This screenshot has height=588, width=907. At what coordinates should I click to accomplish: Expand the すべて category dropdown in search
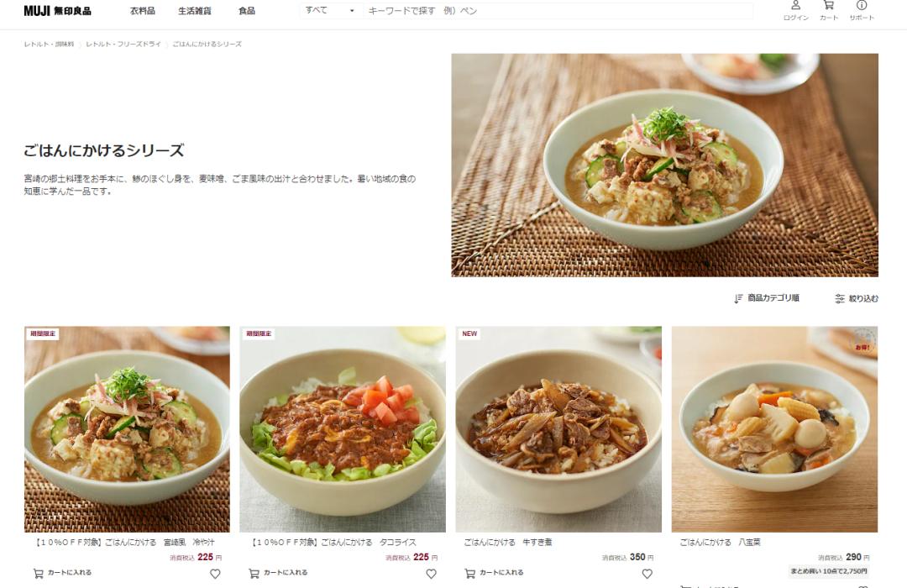click(x=330, y=10)
